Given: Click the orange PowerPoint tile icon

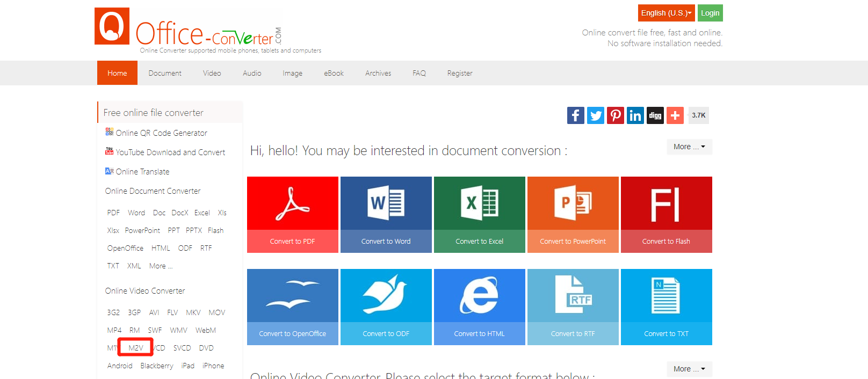Looking at the screenshot, I should 573,203.
